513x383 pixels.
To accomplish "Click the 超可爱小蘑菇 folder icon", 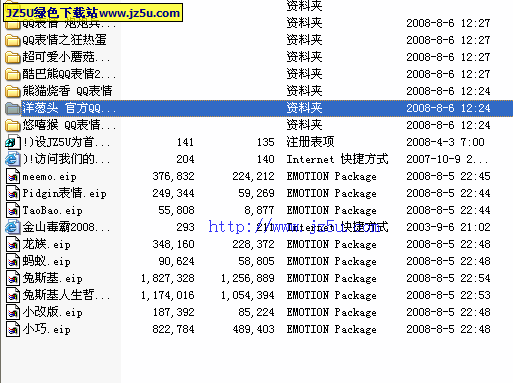I will (x=13, y=57).
